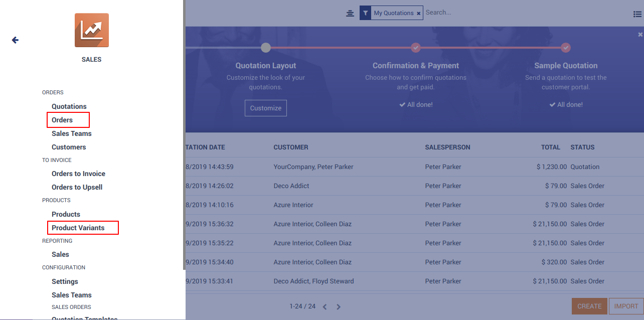Click the Customize button for Quotation Layout
The width and height of the screenshot is (644, 320).
tap(266, 108)
